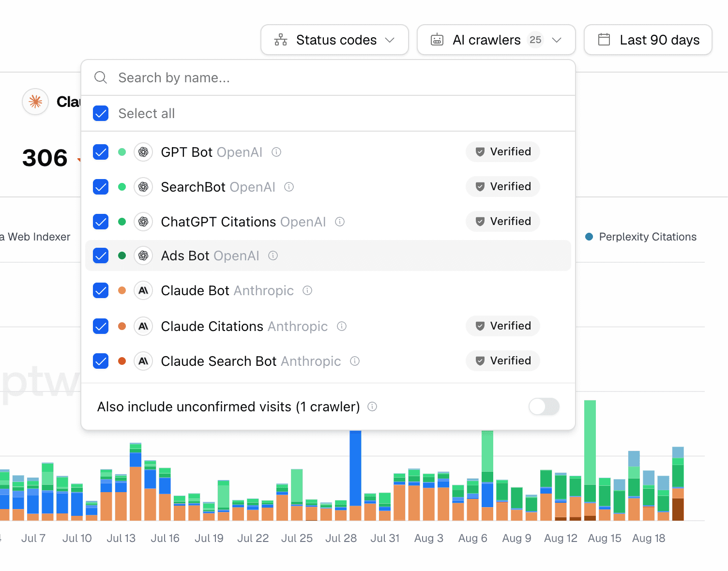
Task: Click the info icon beside Claude Bot Anthropic
Action: coord(307,290)
